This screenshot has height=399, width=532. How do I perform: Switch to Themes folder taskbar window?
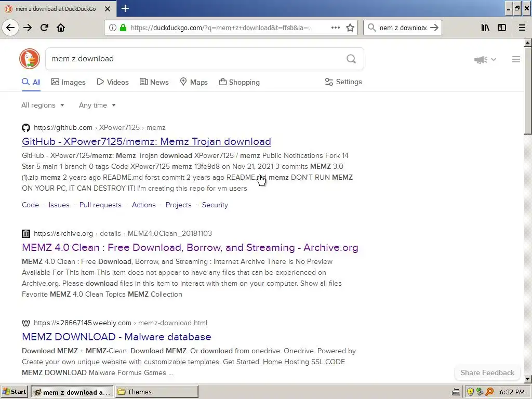[157, 392]
